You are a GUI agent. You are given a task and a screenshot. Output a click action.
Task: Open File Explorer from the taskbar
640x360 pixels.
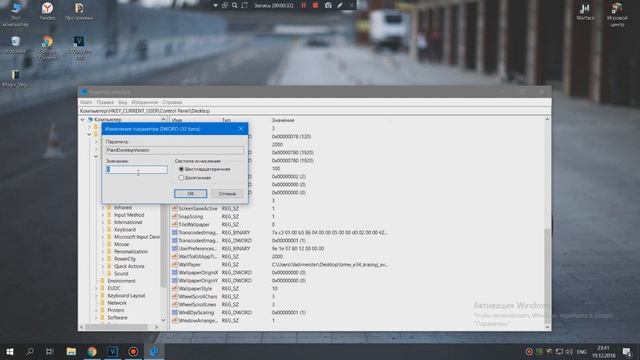71,351
